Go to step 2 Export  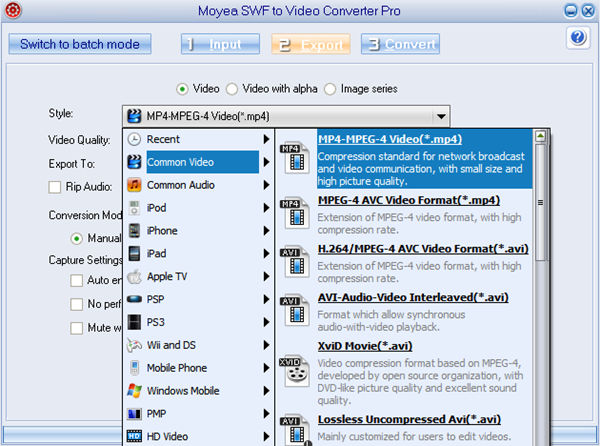[311, 44]
